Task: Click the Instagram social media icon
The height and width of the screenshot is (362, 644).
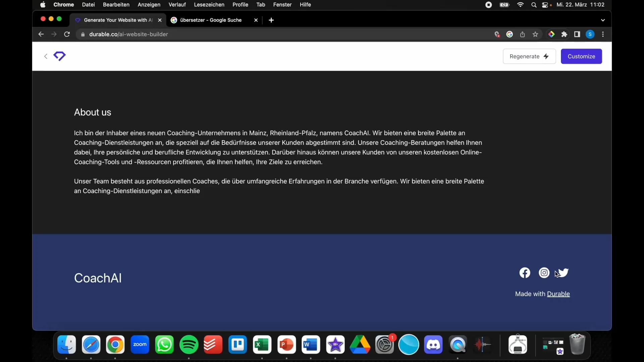Action: [544, 273]
